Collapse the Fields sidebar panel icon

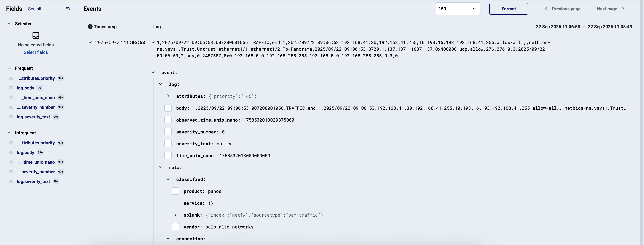pyautogui.click(x=67, y=9)
